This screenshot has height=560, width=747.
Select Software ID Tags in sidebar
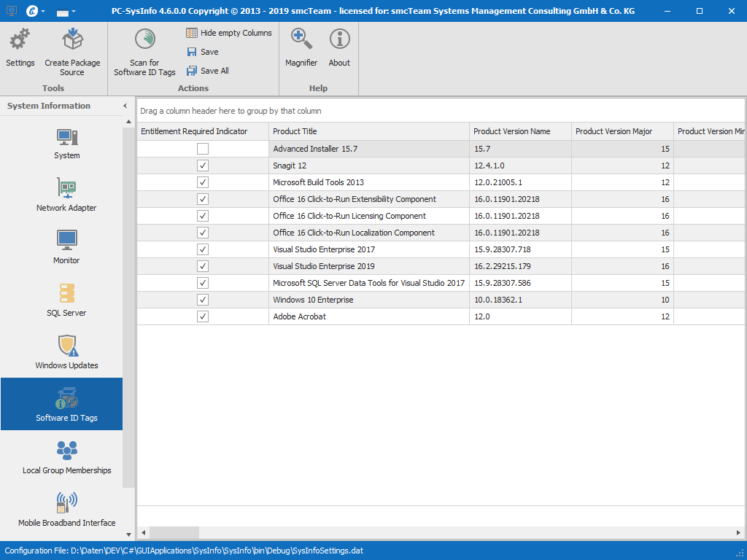click(x=62, y=404)
